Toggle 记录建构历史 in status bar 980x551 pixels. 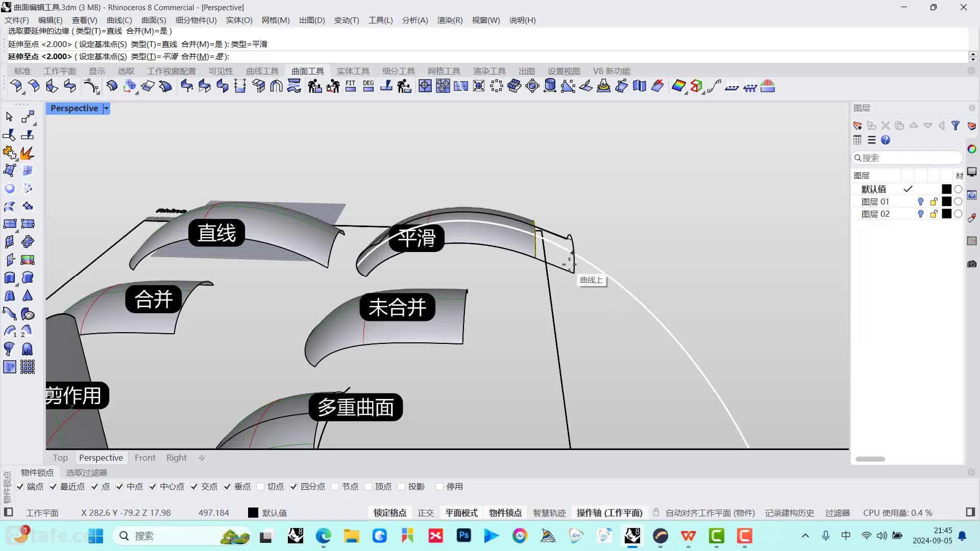click(789, 513)
